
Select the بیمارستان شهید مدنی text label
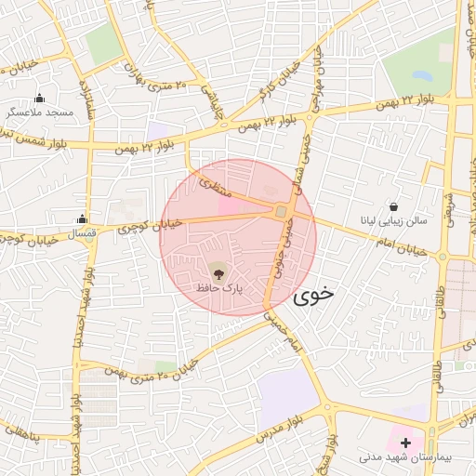(x=405, y=457)
